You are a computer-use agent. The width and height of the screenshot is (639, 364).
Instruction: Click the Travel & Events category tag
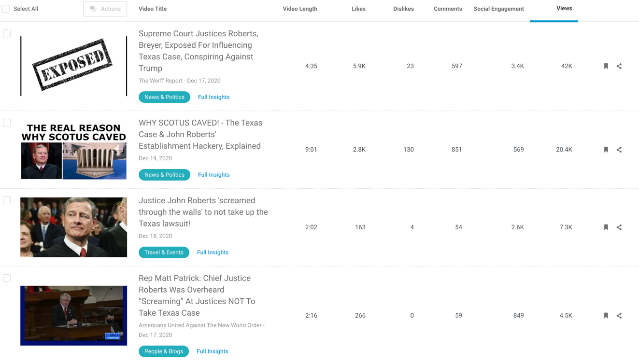[x=164, y=252]
